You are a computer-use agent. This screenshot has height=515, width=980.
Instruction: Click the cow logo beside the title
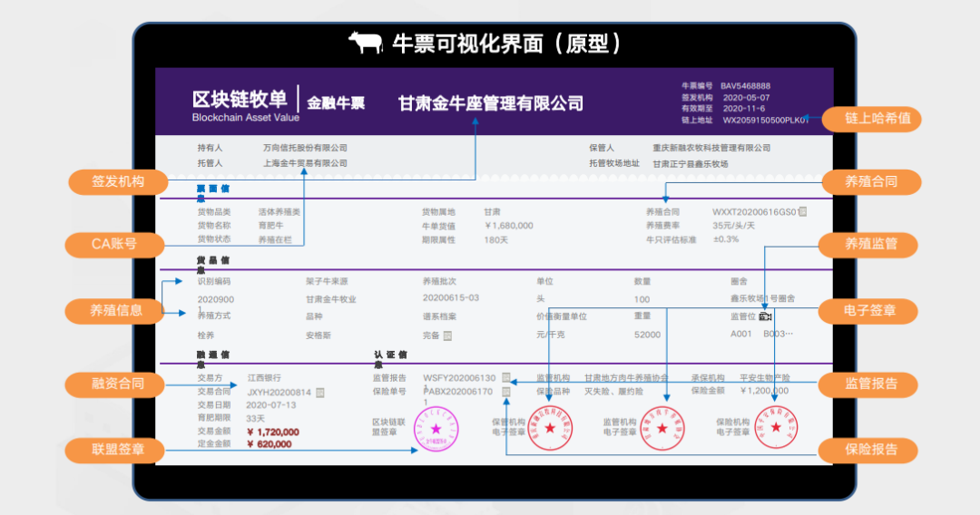(366, 43)
